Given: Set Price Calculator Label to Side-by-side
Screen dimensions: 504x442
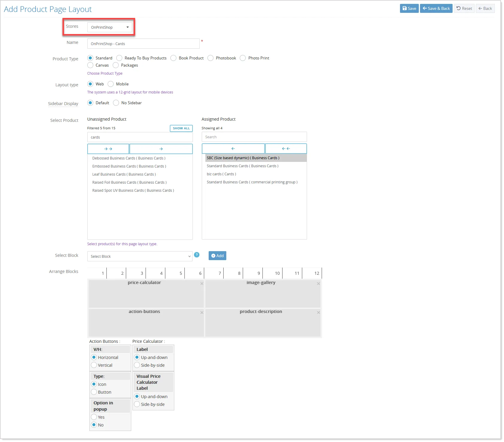Looking at the screenshot, I should click(x=137, y=365).
